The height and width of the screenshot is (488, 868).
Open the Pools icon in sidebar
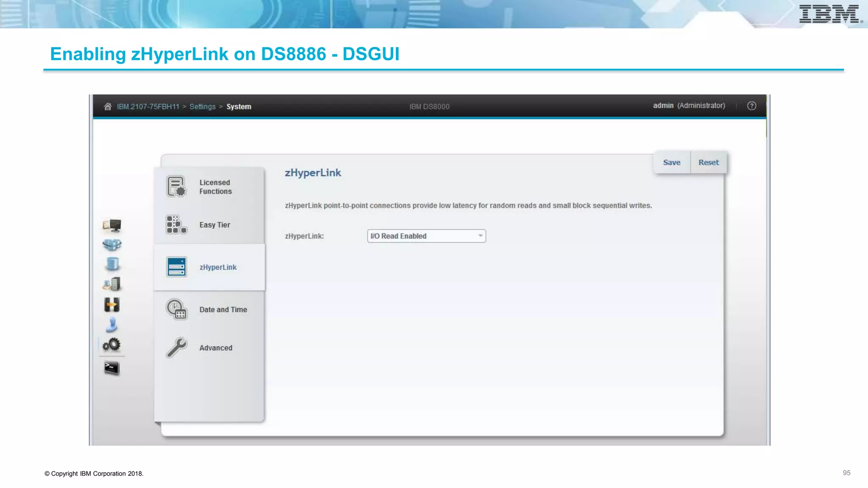112,245
